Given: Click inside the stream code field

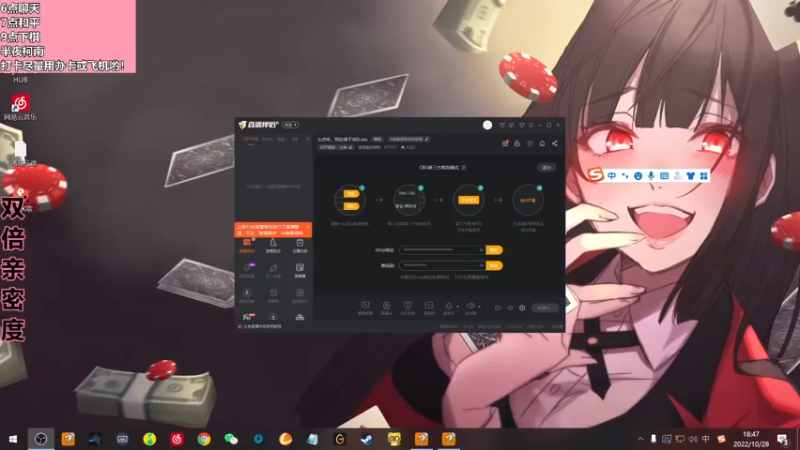Looking at the screenshot, I should (x=441, y=265).
